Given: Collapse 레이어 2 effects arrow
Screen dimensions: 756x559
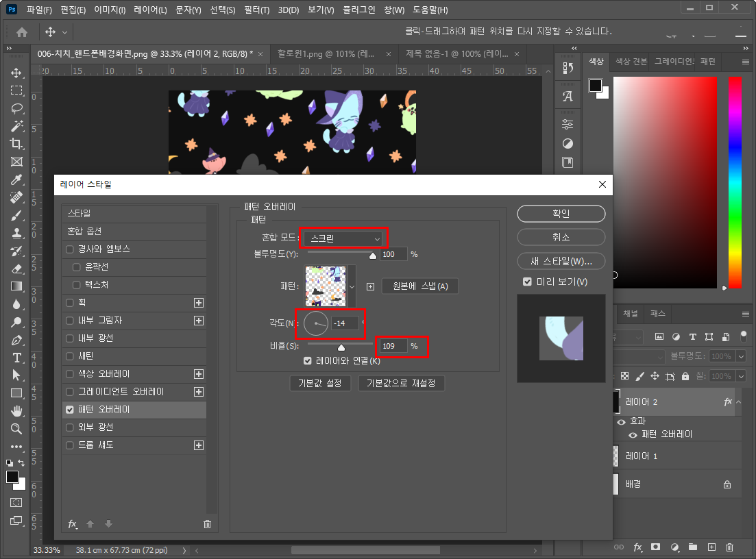Looking at the screenshot, I should (x=739, y=402).
